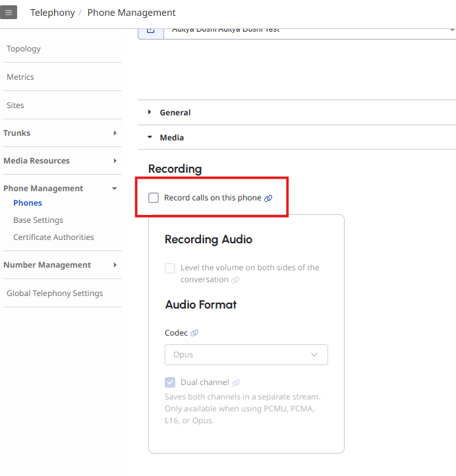The height and width of the screenshot is (476, 456).
Task: Click the phone icon box at top
Action: point(150,30)
